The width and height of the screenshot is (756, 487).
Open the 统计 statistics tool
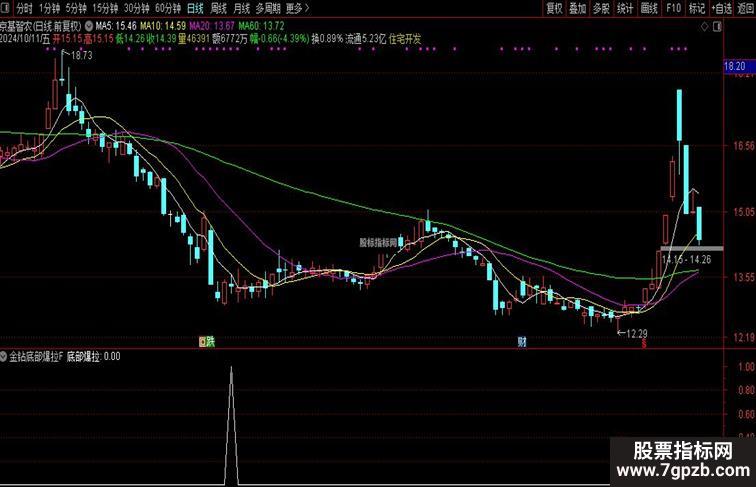[x=625, y=8]
